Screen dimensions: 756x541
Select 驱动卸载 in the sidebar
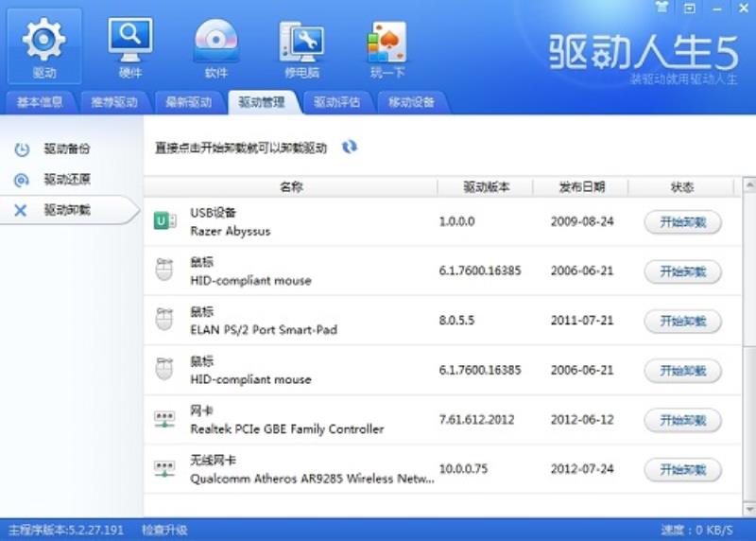(67, 210)
